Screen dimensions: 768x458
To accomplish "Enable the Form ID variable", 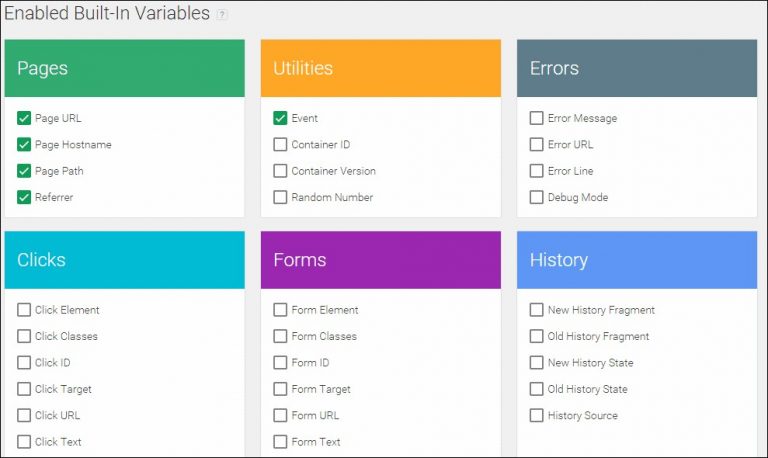I will pos(280,363).
